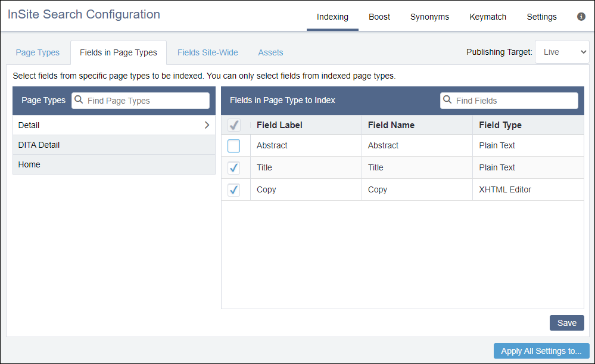Click the InSite Search Configuration title
This screenshot has width=595, height=364.
coord(84,14)
